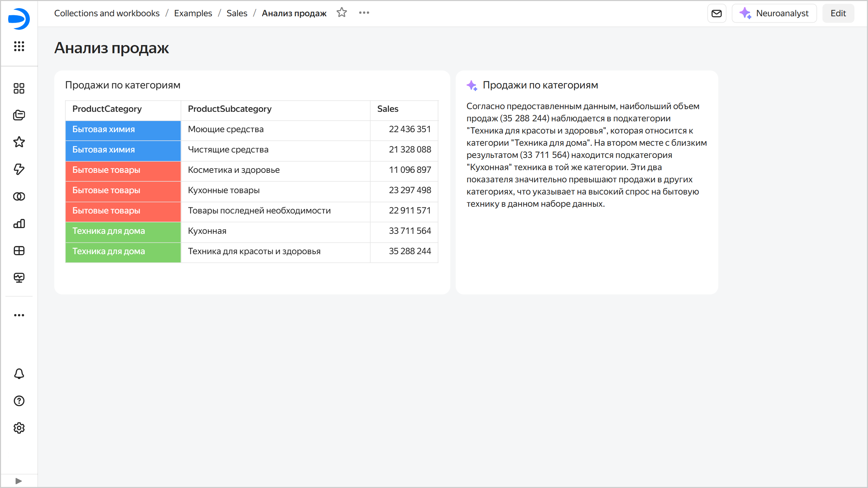Open settings gear icon in sidebar

(x=19, y=428)
